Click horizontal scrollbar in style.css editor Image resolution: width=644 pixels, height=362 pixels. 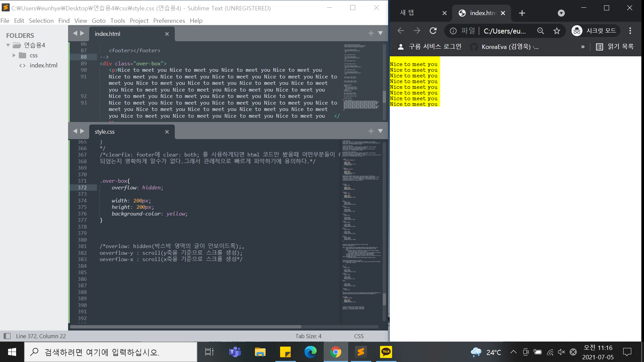click(186, 326)
